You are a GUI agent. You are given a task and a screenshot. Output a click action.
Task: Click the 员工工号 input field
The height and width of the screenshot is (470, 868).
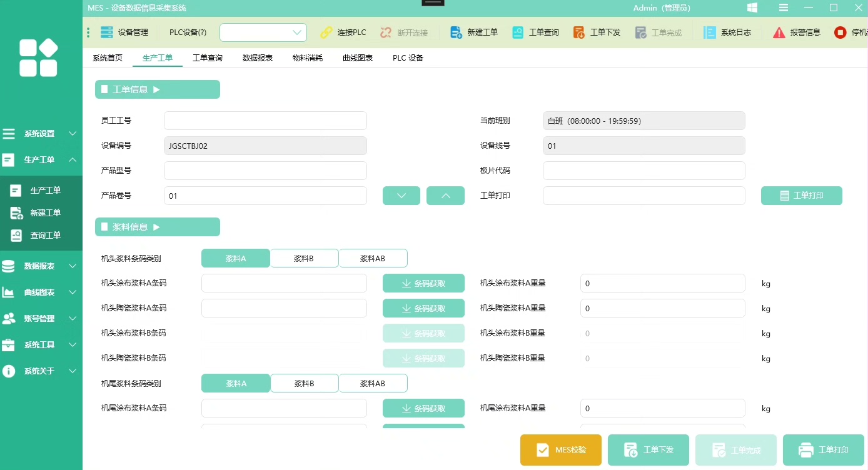[265, 121]
